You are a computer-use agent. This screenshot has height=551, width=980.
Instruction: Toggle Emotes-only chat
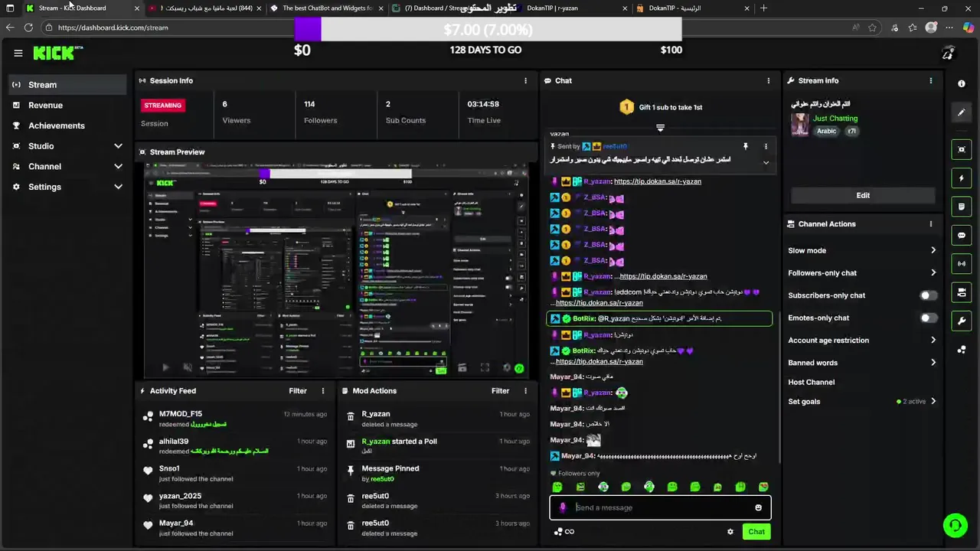[927, 318]
